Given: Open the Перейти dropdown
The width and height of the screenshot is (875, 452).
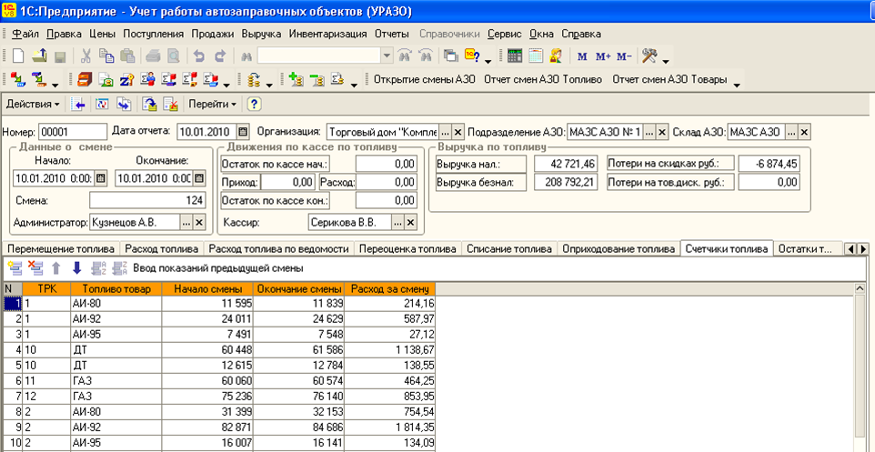Looking at the screenshot, I should point(212,104).
